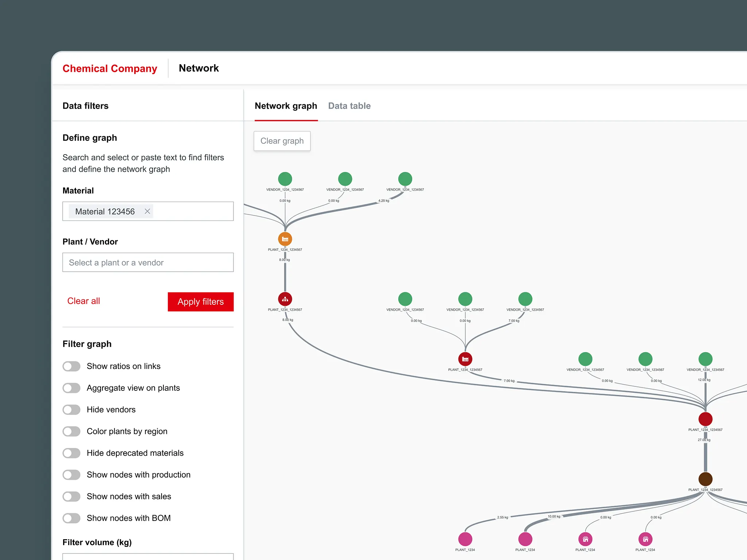Select the Network graph tab
The image size is (747, 560).
pyautogui.click(x=286, y=106)
